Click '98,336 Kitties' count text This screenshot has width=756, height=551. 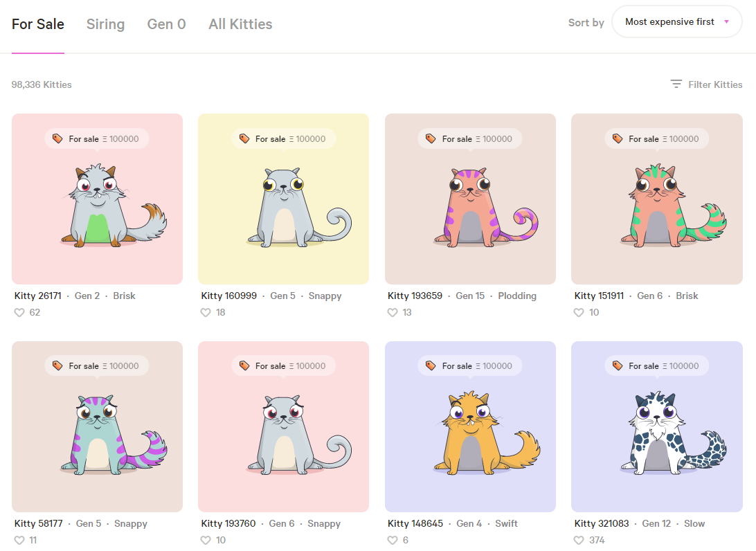tap(42, 84)
